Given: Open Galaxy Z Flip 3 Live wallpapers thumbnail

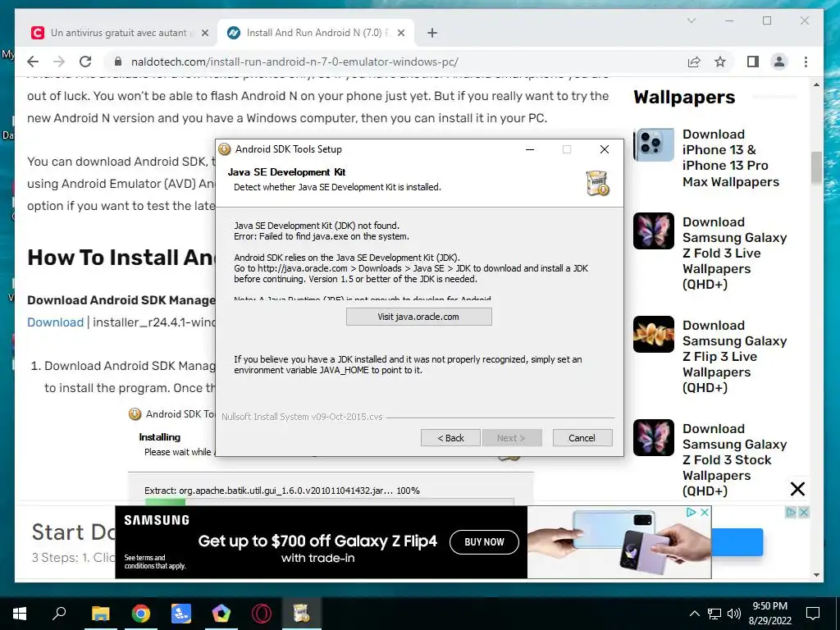Looking at the screenshot, I should 654,335.
